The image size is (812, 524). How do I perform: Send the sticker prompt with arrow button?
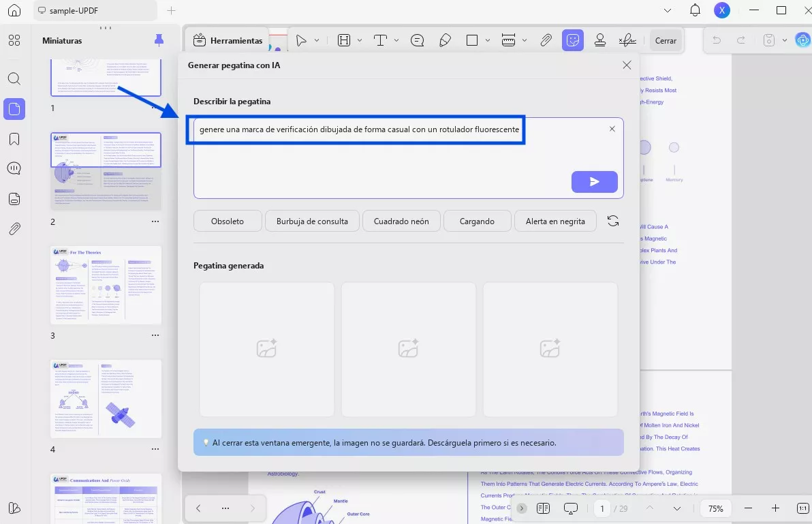click(x=595, y=182)
